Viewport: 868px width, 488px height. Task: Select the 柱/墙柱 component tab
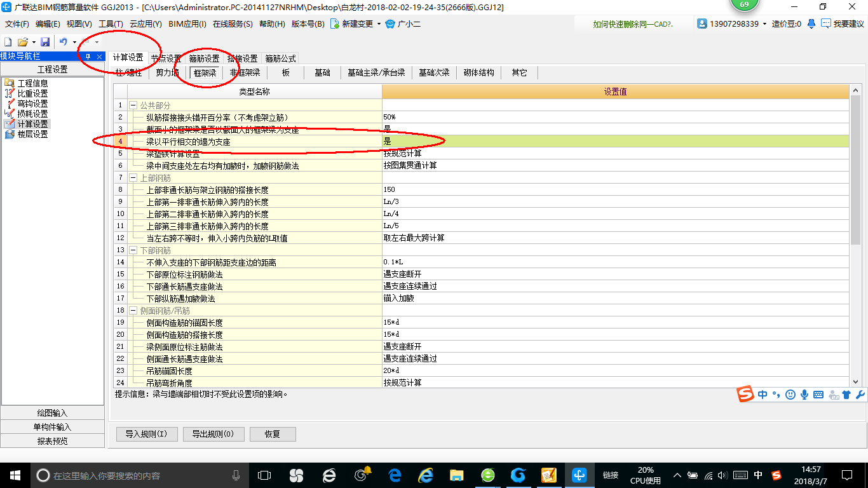pos(128,72)
